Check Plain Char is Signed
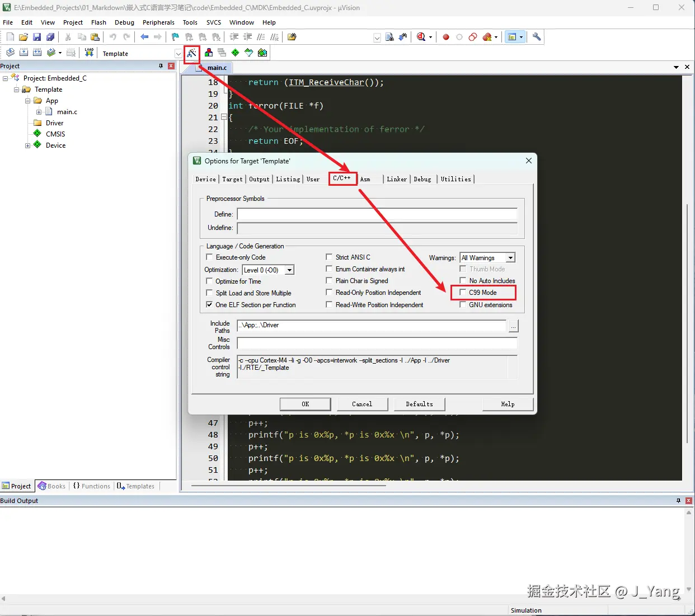 329,280
